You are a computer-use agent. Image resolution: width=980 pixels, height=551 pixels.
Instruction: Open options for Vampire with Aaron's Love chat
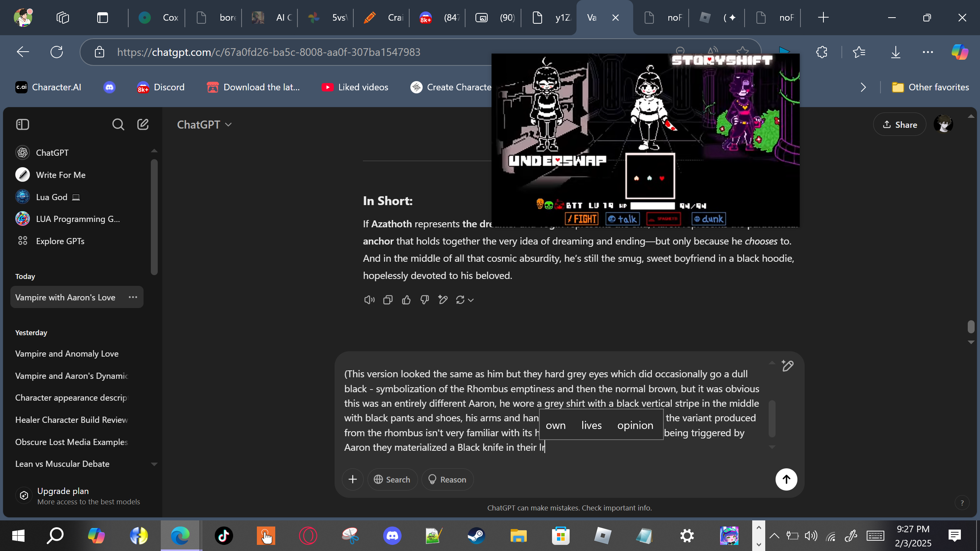pyautogui.click(x=133, y=297)
